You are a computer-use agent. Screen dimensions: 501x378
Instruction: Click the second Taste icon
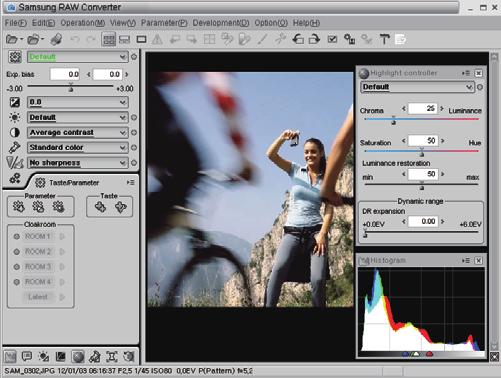click(x=120, y=207)
